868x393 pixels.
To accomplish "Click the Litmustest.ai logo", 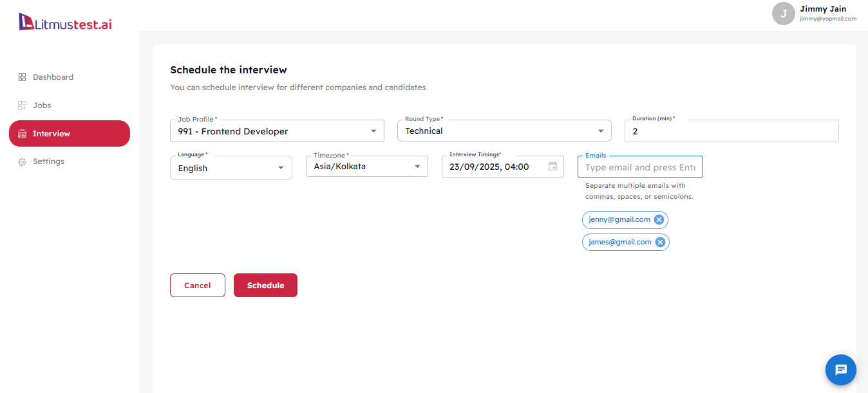I will click(x=64, y=20).
